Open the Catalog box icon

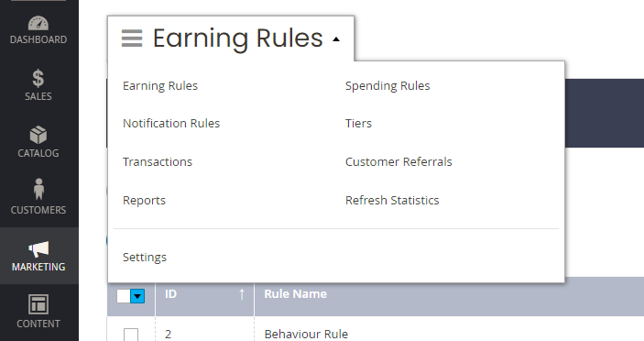38,135
